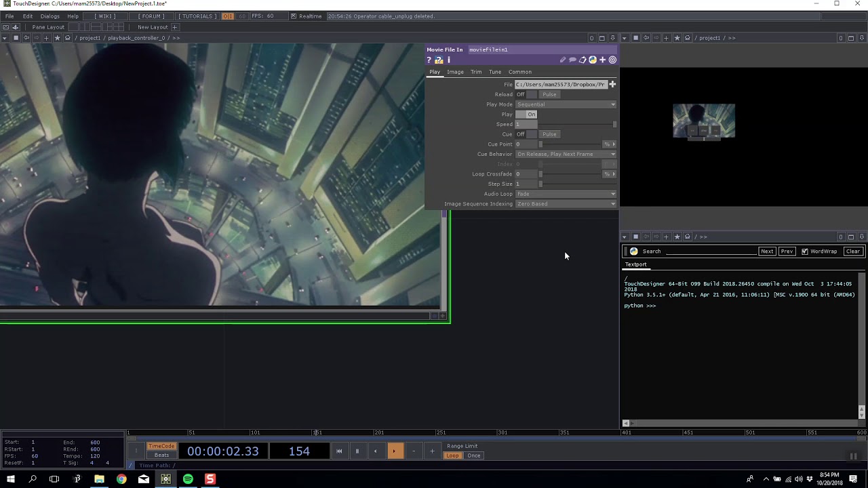Screen dimensions: 868x488
Task: Click the comment bubble icon on moviefilein1 parameters
Action: point(572,60)
